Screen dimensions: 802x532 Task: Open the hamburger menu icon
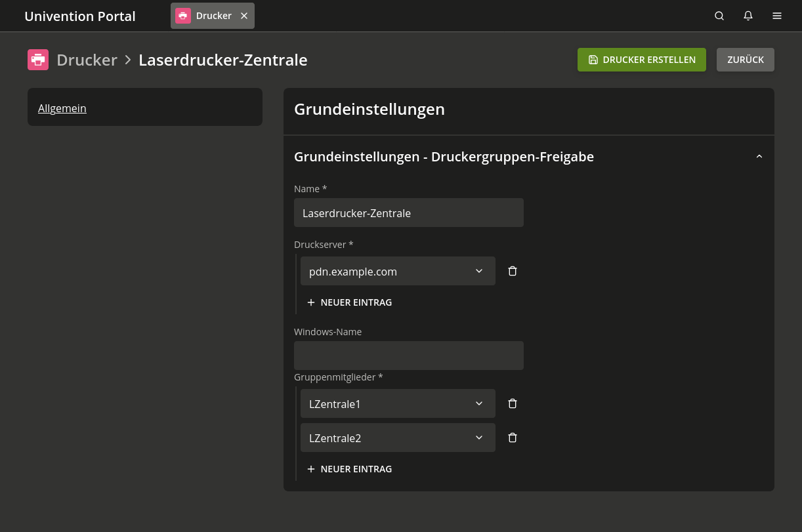[777, 16]
